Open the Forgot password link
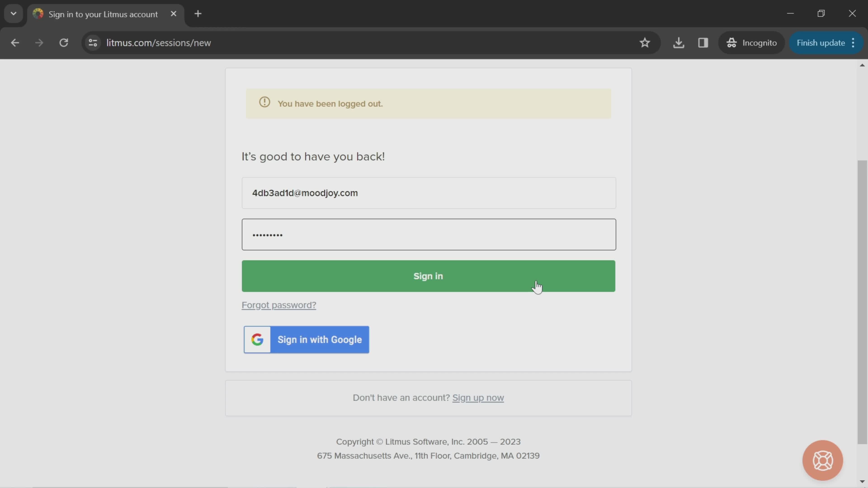 (x=279, y=305)
